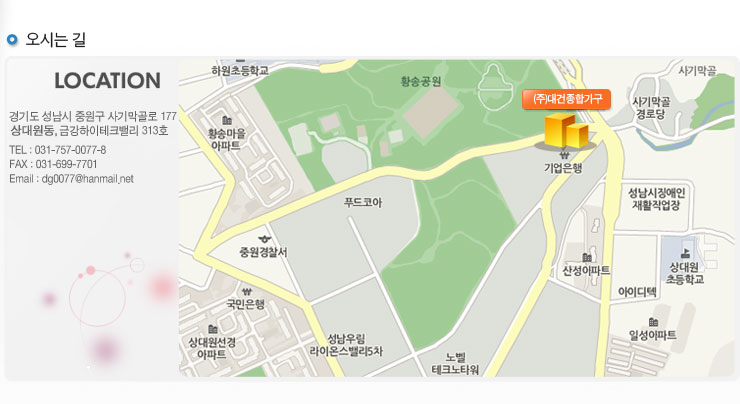This screenshot has height=404, width=740.
Task: Click the 상대원선경 아파트 building icon
Action: (x=213, y=328)
